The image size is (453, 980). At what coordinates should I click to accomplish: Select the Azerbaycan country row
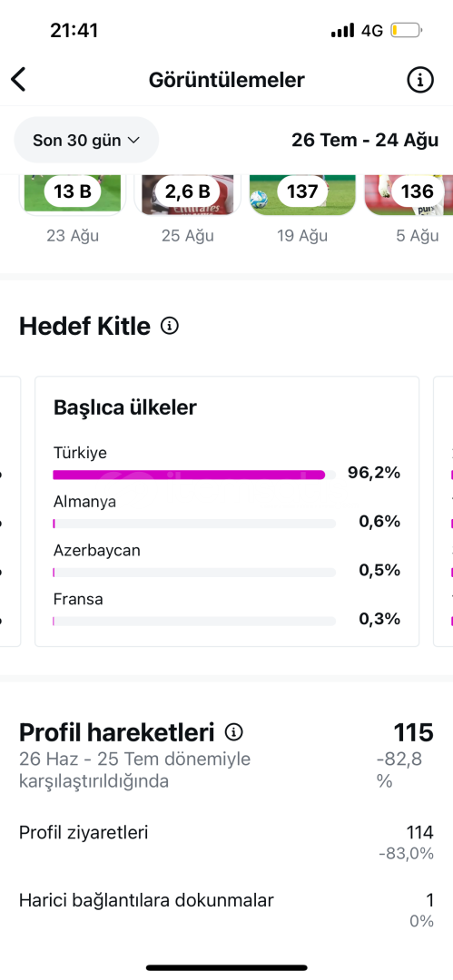point(227,561)
